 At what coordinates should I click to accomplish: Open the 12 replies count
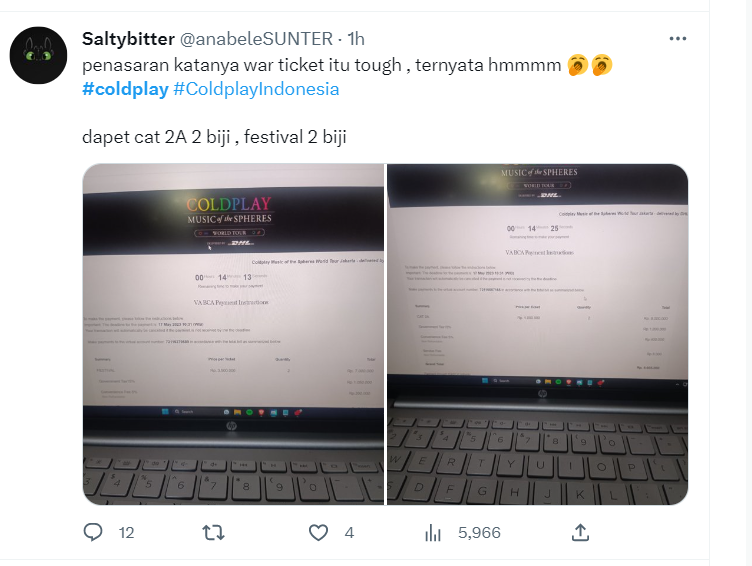[126, 532]
